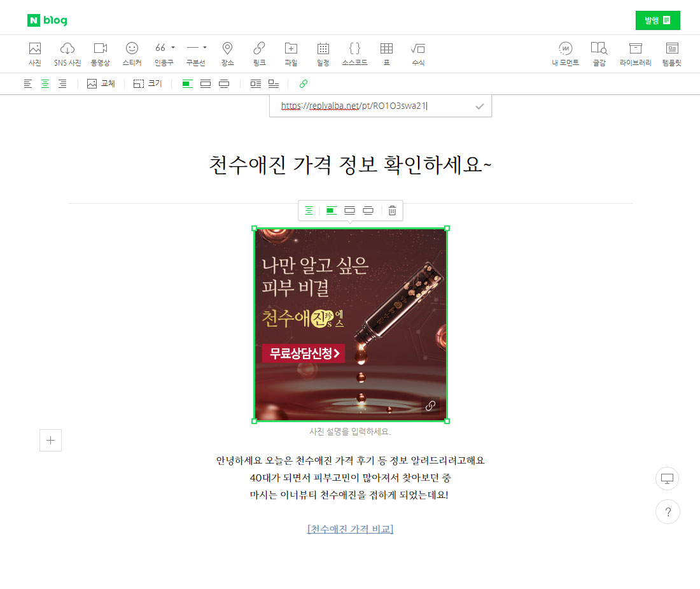
Task: Confirm the link URL with checkmark
Action: click(x=480, y=107)
